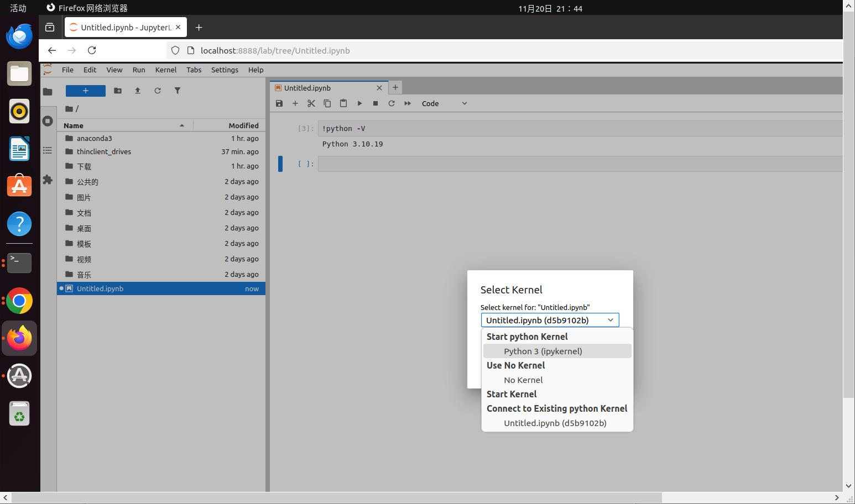855x504 pixels.
Task: Click the blue new launcher plus button
Action: pyautogui.click(x=86, y=91)
